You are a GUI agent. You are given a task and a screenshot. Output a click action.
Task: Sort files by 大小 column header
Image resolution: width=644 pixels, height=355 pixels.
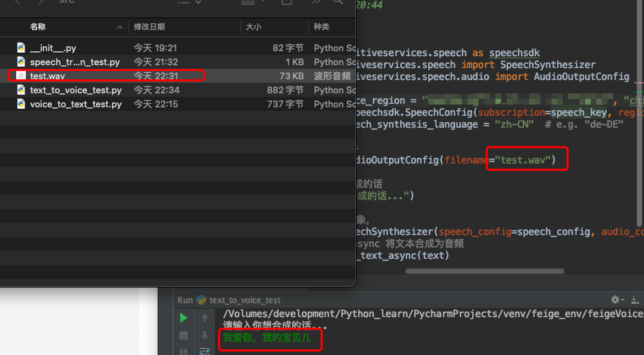click(x=254, y=27)
